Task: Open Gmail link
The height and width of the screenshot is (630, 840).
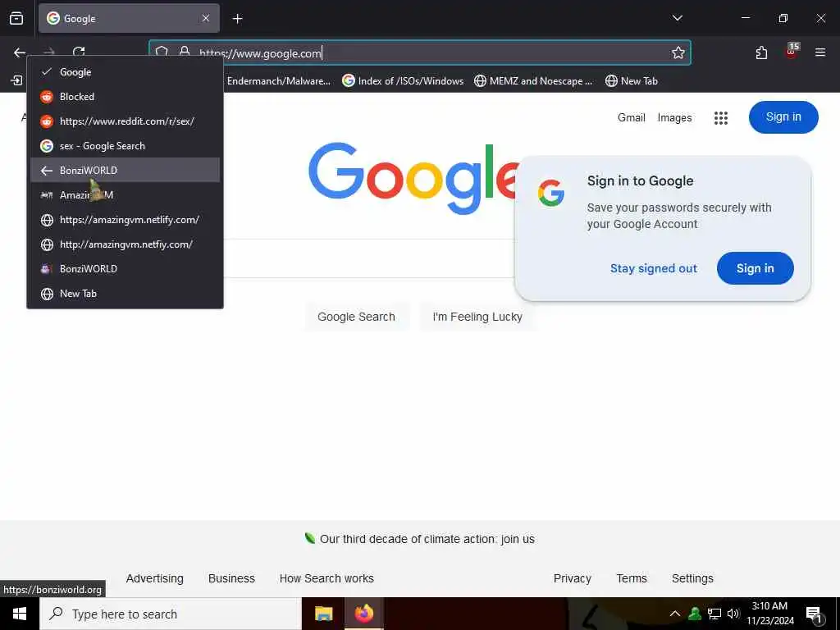Action: [631, 117]
